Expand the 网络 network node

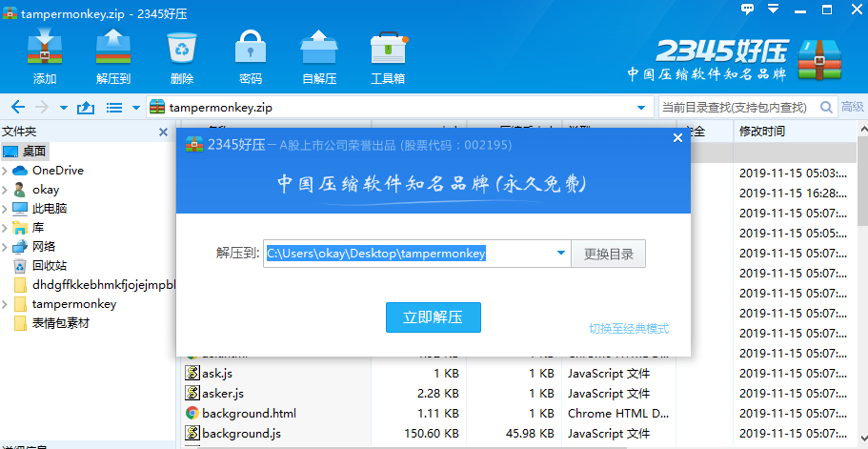click(x=5, y=246)
